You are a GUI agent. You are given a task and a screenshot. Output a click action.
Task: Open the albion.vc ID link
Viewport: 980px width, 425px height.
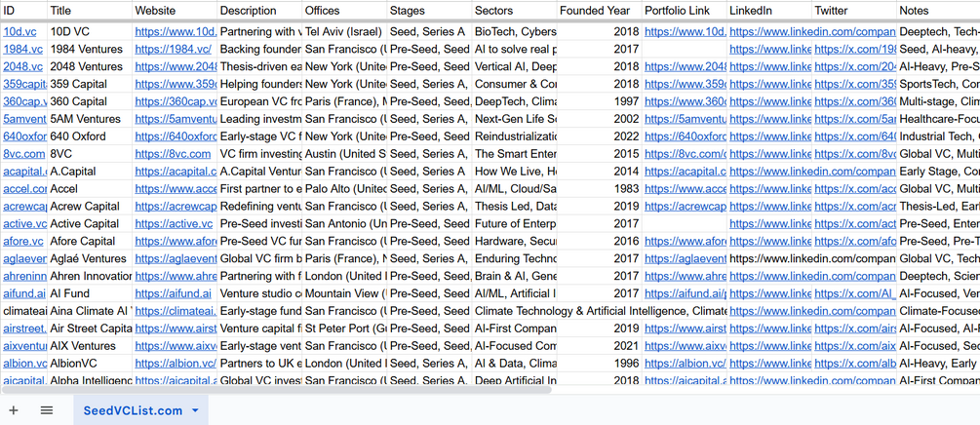[24, 364]
